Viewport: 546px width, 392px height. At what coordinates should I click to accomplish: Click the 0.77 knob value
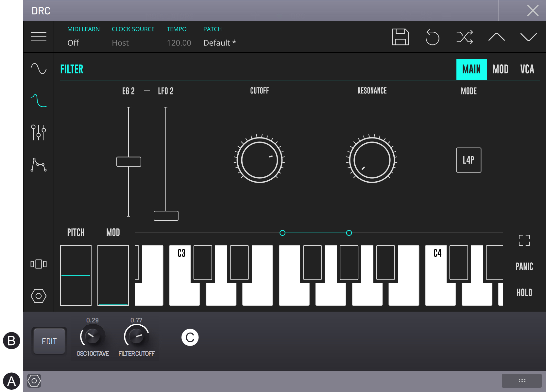(x=136, y=320)
